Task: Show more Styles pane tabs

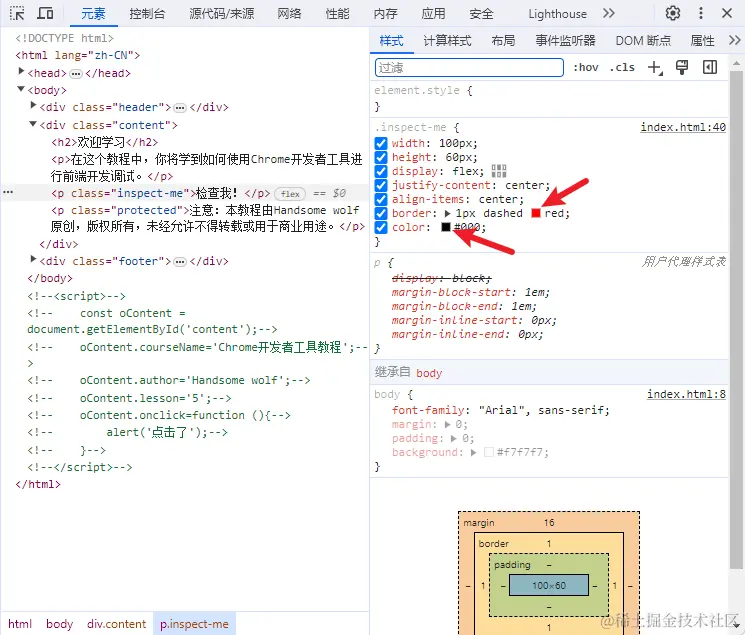Action: pos(734,40)
